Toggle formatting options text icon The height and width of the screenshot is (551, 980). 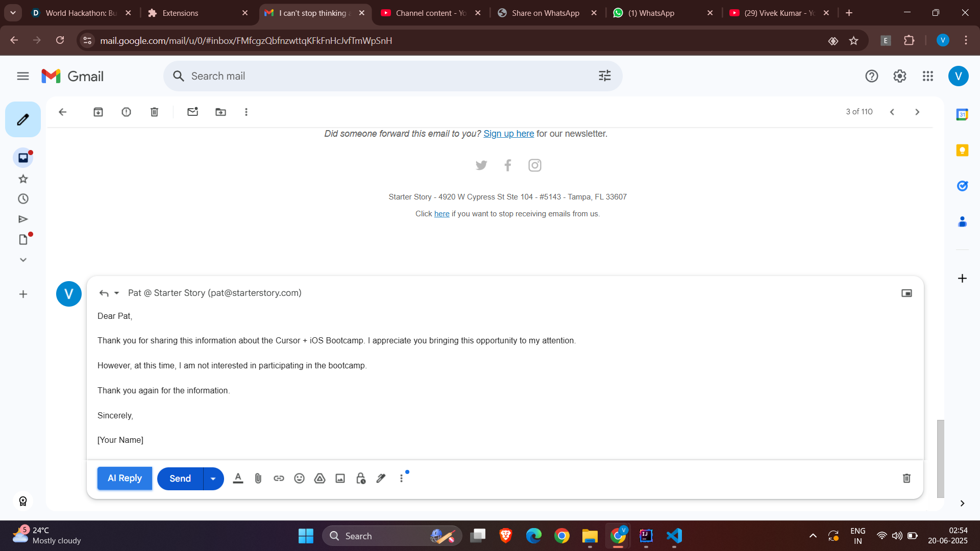[x=238, y=479]
